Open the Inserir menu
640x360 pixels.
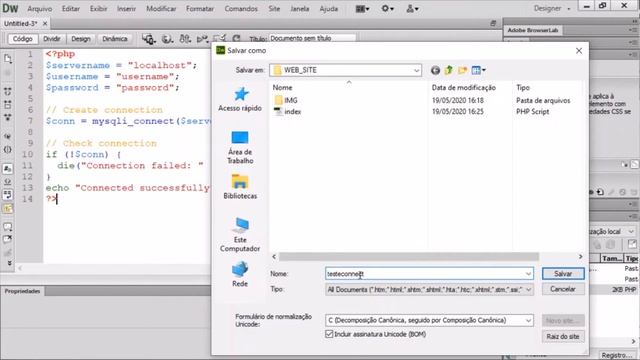click(126, 9)
